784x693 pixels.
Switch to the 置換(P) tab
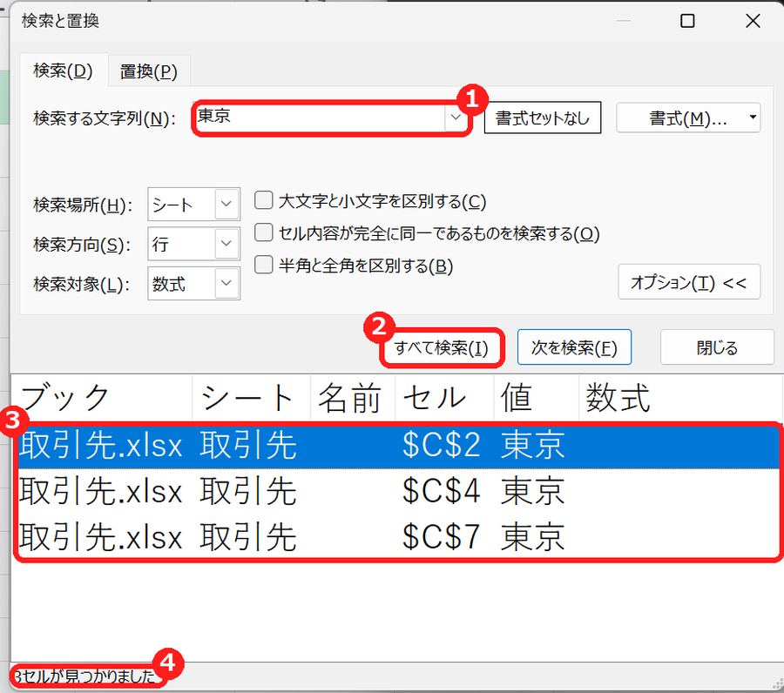pyautogui.click(x=148, y=71)
